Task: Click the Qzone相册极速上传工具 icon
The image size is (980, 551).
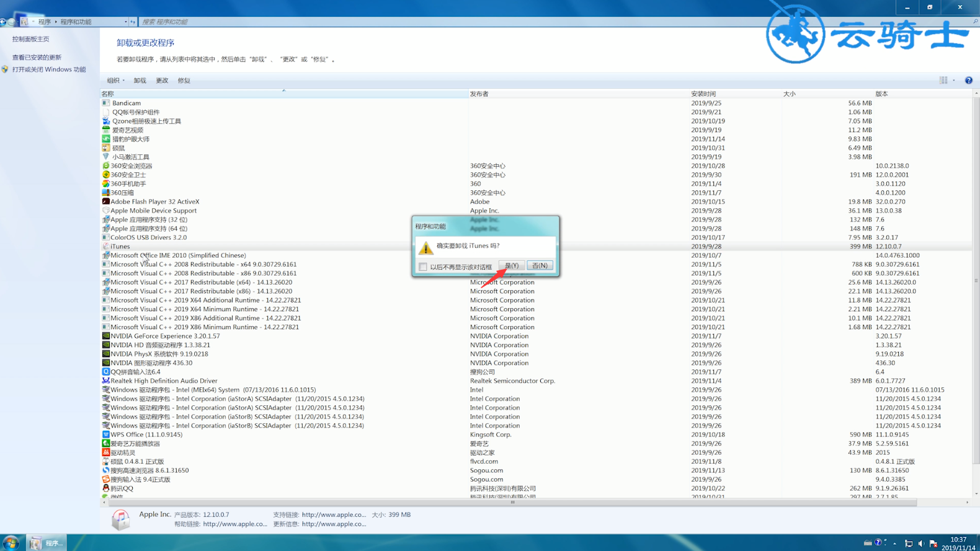Action: (x=106, y=121)
